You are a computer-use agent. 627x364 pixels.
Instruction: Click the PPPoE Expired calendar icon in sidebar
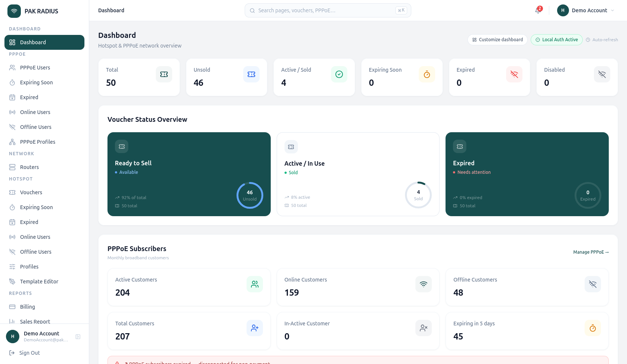pyautogui.click(x=12, y=97)
